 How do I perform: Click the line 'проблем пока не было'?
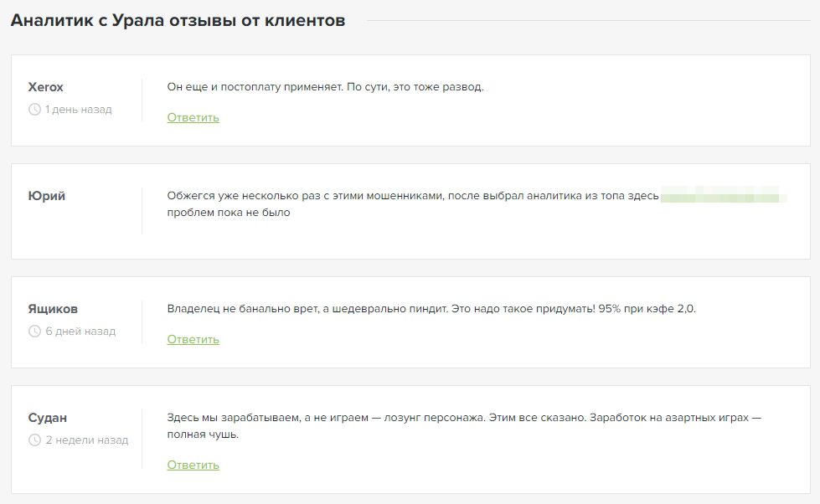229,213
